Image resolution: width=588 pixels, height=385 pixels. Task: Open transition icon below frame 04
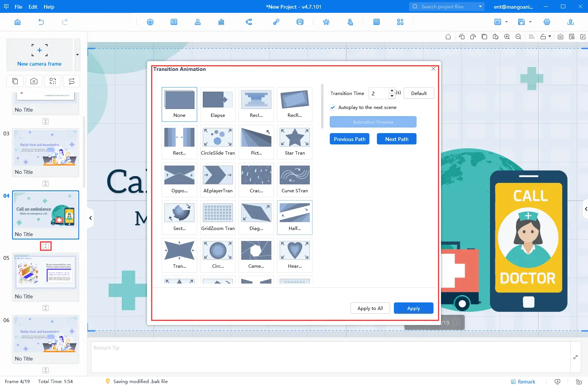point(46,246)
